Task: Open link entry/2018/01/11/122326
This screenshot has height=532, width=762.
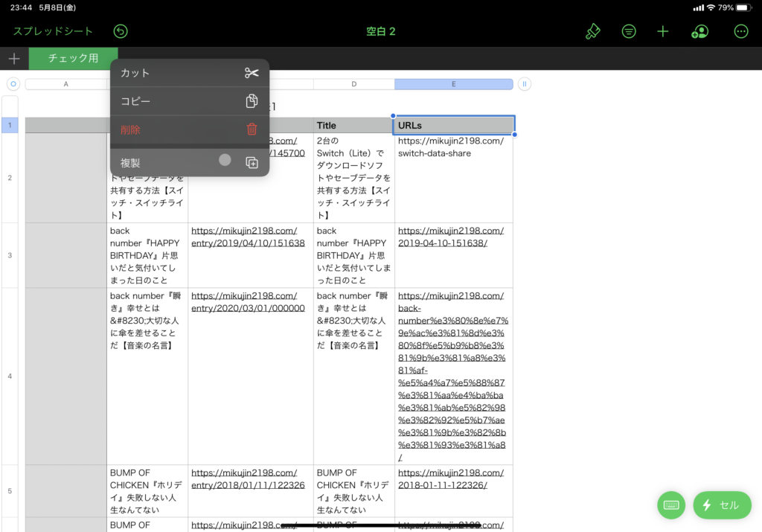Action: point(248,479)
